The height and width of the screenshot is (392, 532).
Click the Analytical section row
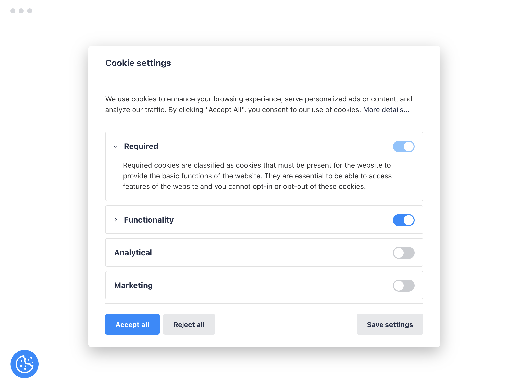264,252
